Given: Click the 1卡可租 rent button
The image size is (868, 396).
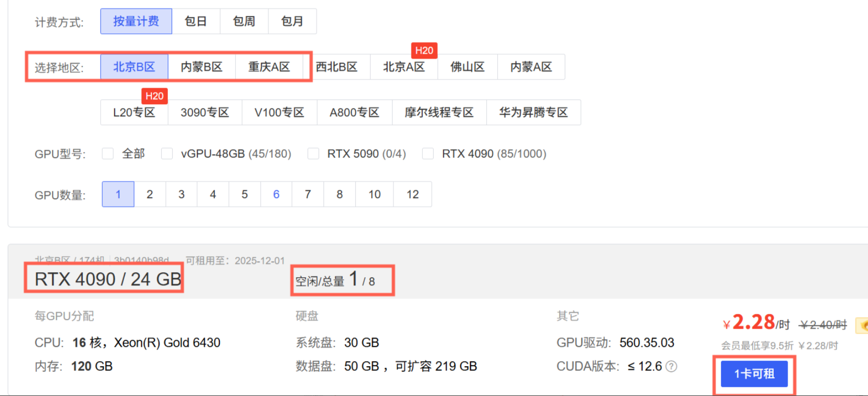Looking at the screenshot, I should pyautogui.click(x=754, y=374).
